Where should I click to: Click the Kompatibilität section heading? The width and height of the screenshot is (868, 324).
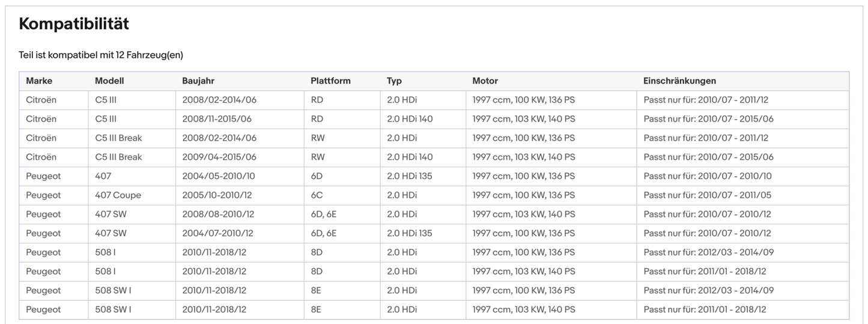(x=74, y=24)
